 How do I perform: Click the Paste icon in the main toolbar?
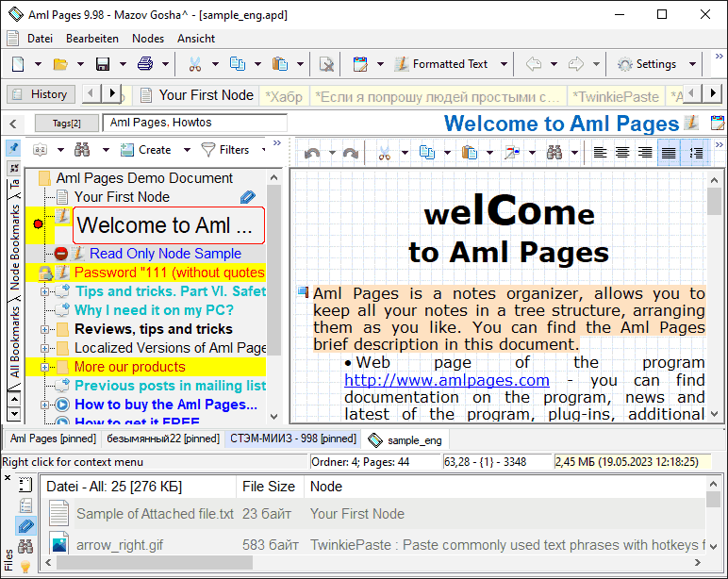(280, 64)
